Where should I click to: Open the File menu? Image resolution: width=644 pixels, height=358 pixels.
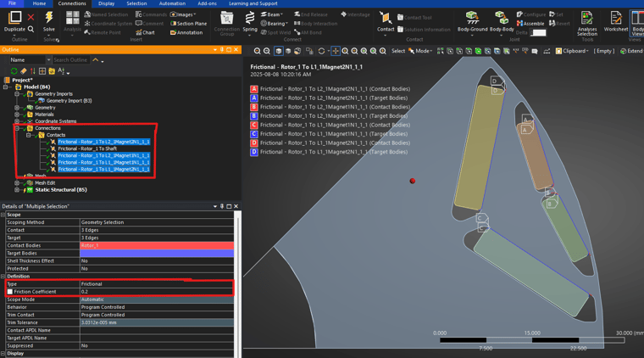click(x=13, y=3)
